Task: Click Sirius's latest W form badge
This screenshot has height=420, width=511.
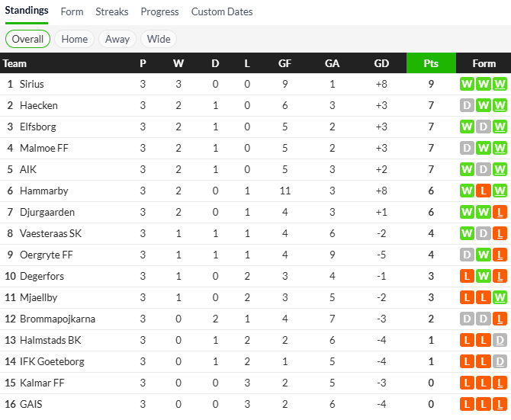Action: click(500, 84)
